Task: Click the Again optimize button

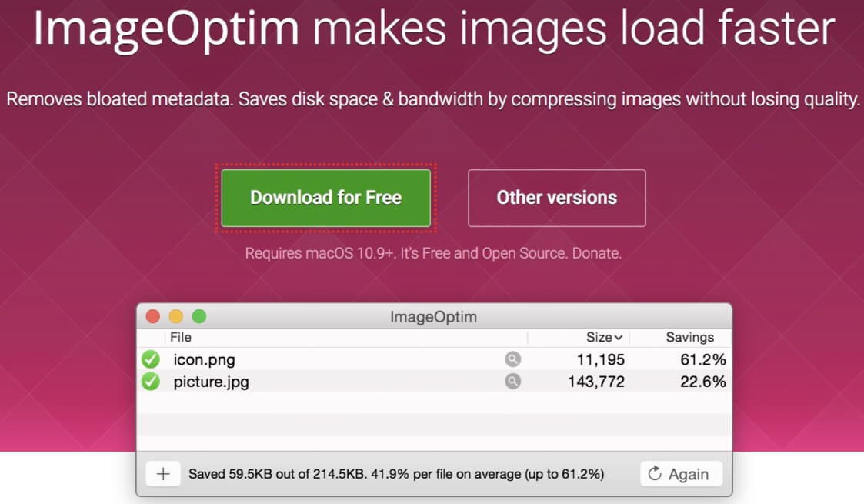Action: point(681,474)
